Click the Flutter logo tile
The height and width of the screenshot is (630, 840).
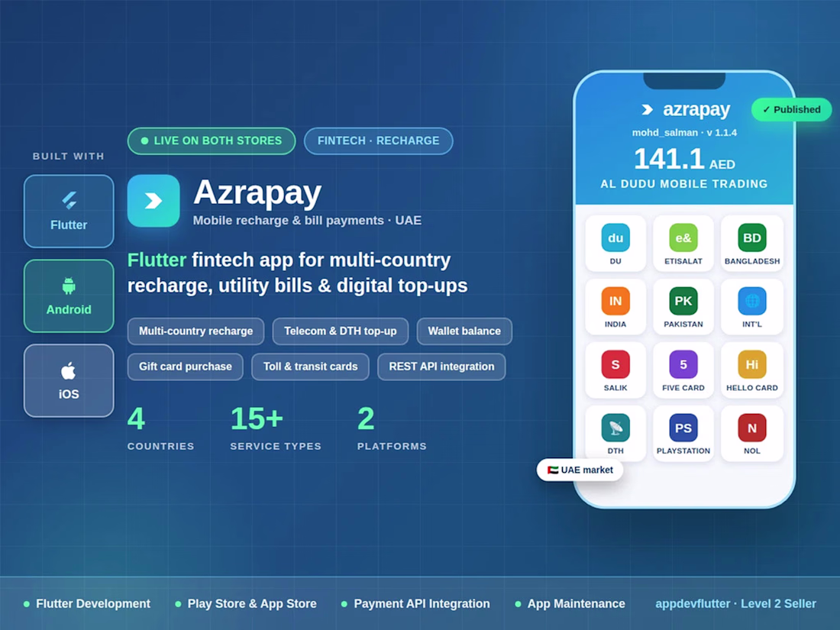(x=69, y=211)
